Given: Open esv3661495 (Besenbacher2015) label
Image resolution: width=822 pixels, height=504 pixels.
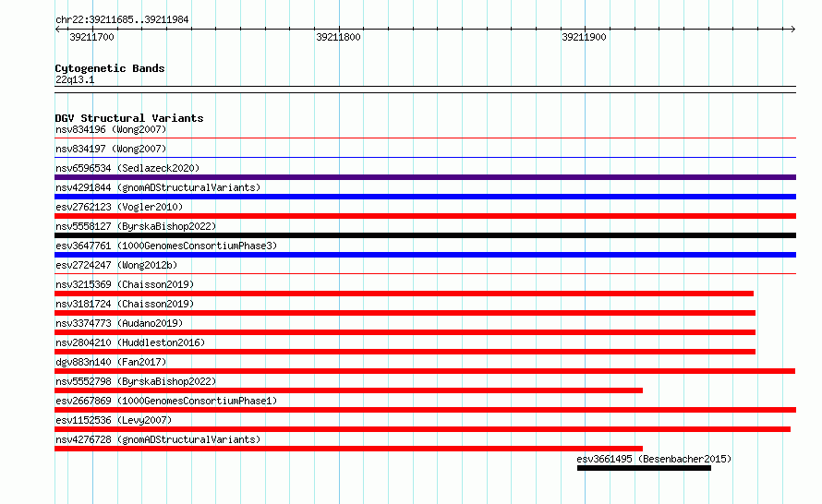Looking at the screenshot, I should (x=654, y=459).
